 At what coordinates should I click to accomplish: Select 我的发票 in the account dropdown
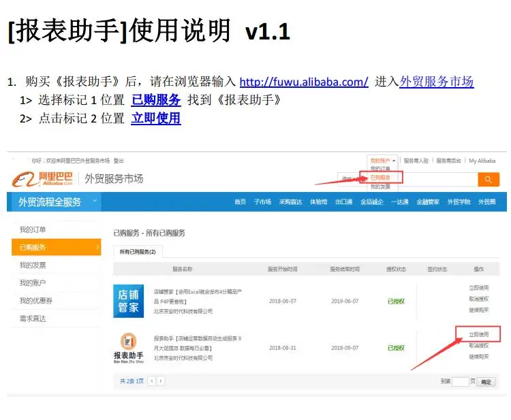coord(380,187)
